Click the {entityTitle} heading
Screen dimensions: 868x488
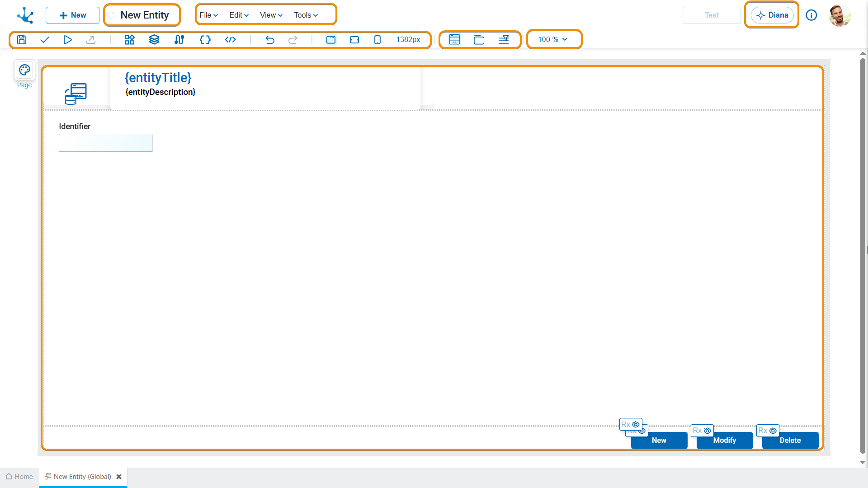pyautogui.click(x=158, y=78)
